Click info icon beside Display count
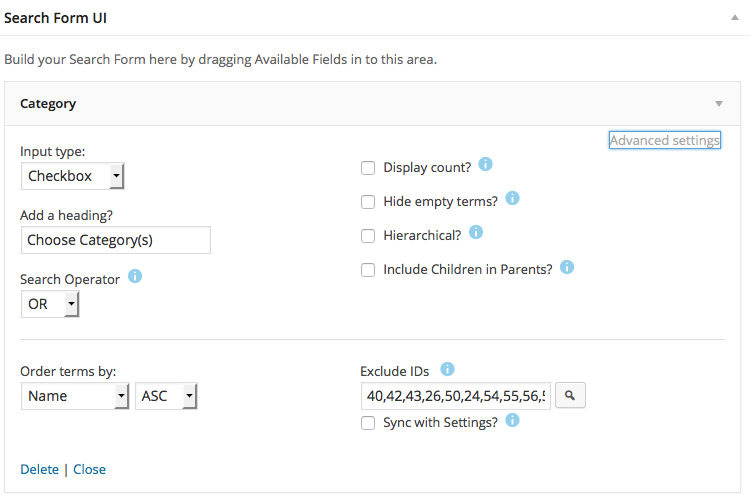The image size is (751, 502). [486, 165]
